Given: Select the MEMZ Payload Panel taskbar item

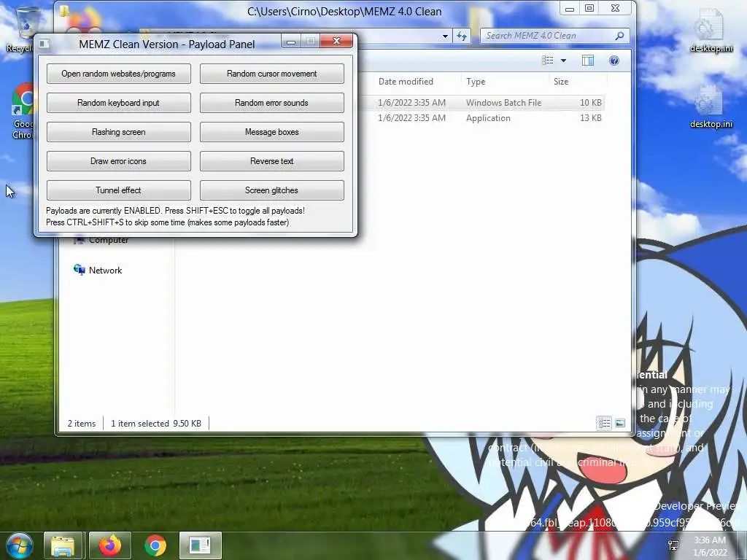Looking at the screenshot, I should tap(200, 545).
